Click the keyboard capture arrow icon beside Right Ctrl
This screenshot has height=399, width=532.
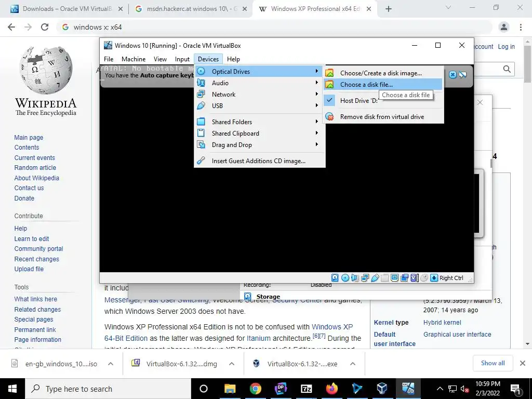coord(434,278)
